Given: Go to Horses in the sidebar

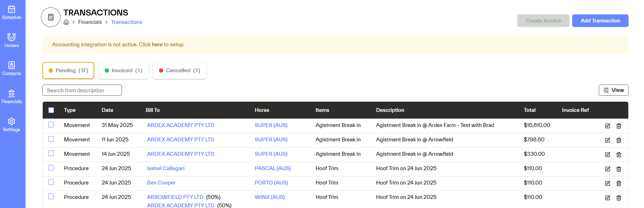Looking at the screenshot, I should click(x=12, y=37).
